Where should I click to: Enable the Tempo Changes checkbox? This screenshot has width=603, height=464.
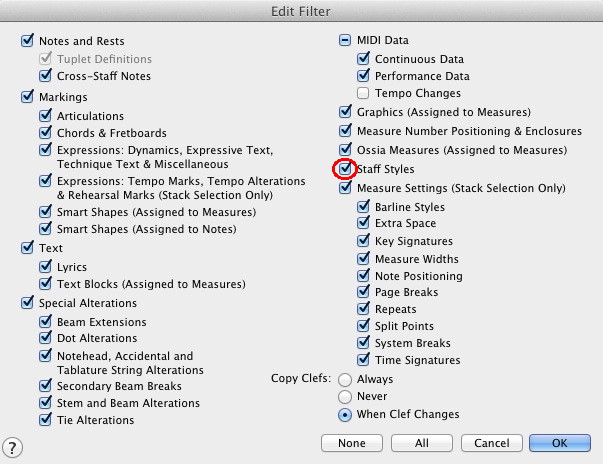point(364,93)
